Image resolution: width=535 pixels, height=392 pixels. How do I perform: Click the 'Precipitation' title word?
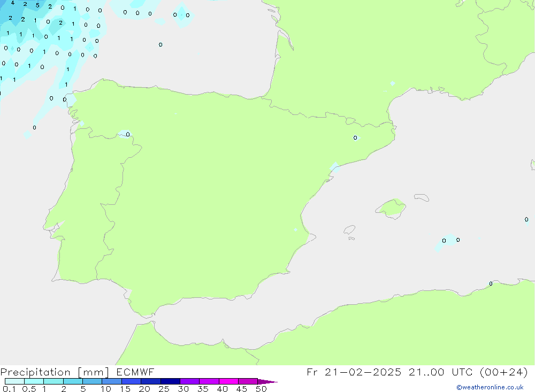pyautogui.click(x=35, y=372)
